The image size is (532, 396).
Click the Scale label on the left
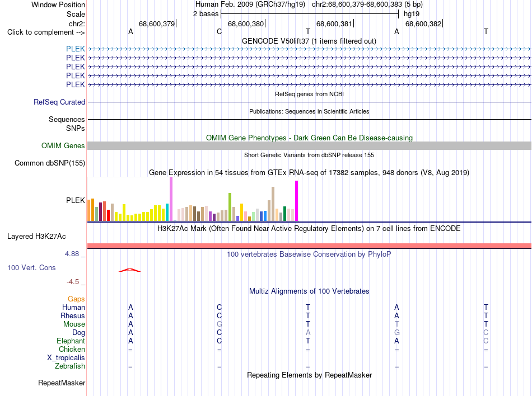[76, 14]
